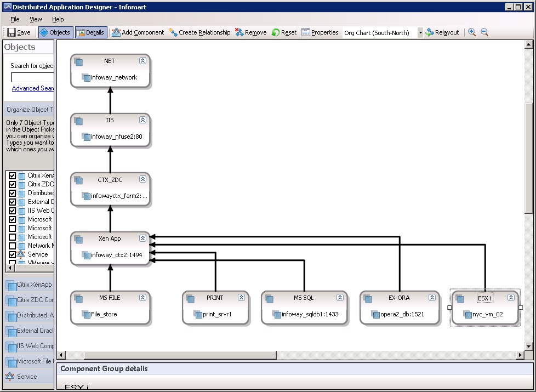This screenshot has height=392, width=536.
Task: Collapse the CTX_ZDC component group
Action: [x=142, y=179]
